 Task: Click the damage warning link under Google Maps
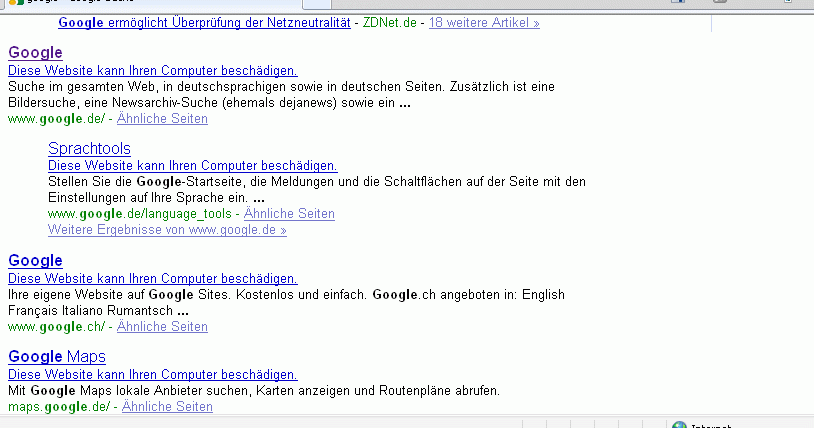click(x=152, y=373)
